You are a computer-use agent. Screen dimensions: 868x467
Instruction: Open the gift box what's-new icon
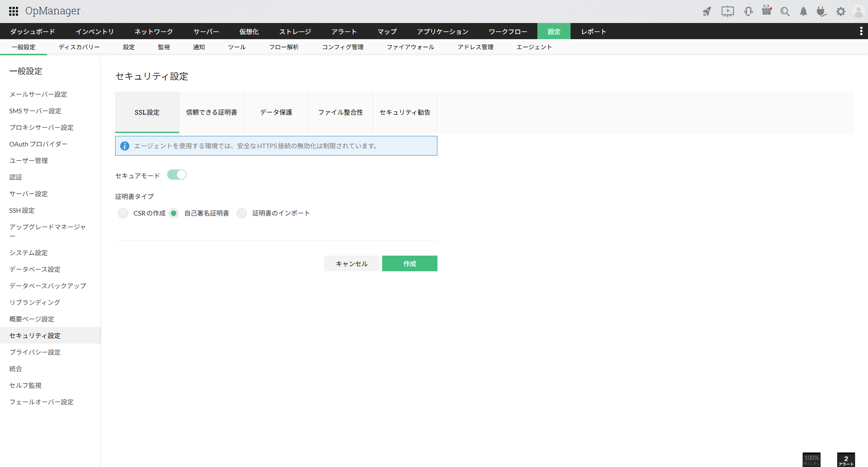click(767, 11)
